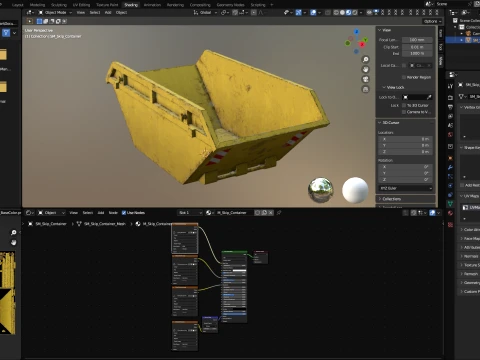Open the pivot point selector
The width and height of the screenshot is (480, 360).
tap(225, 13)
